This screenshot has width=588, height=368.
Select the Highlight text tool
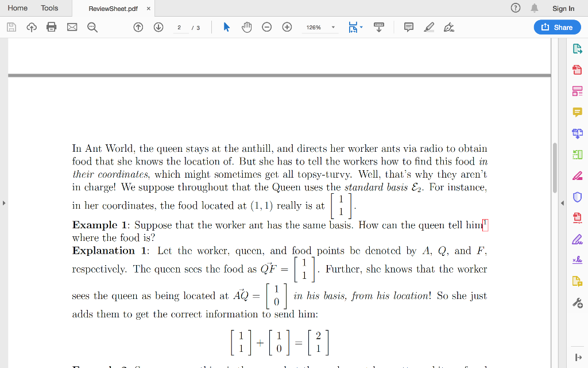point(429,27)
